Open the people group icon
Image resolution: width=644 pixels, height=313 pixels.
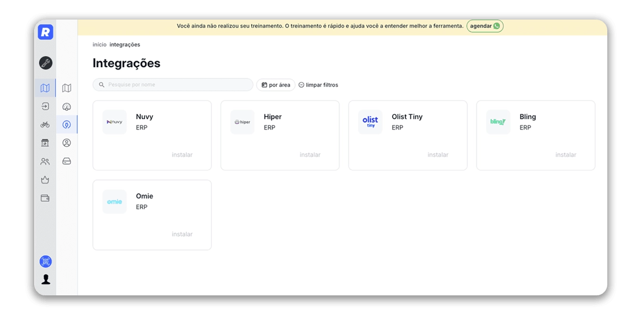coord(45,162)
